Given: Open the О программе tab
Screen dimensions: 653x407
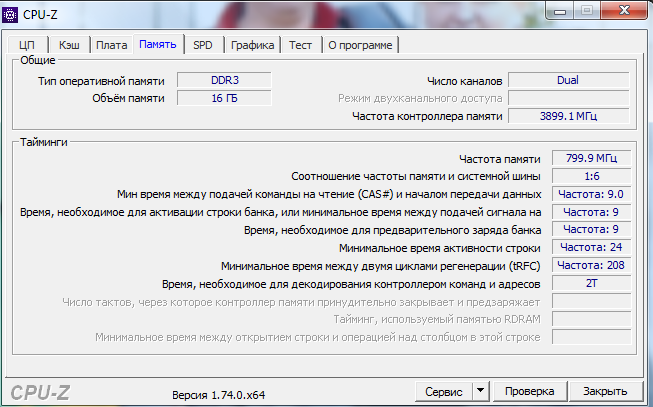Looking at the screenshot, I should click(x=360, y=45).
